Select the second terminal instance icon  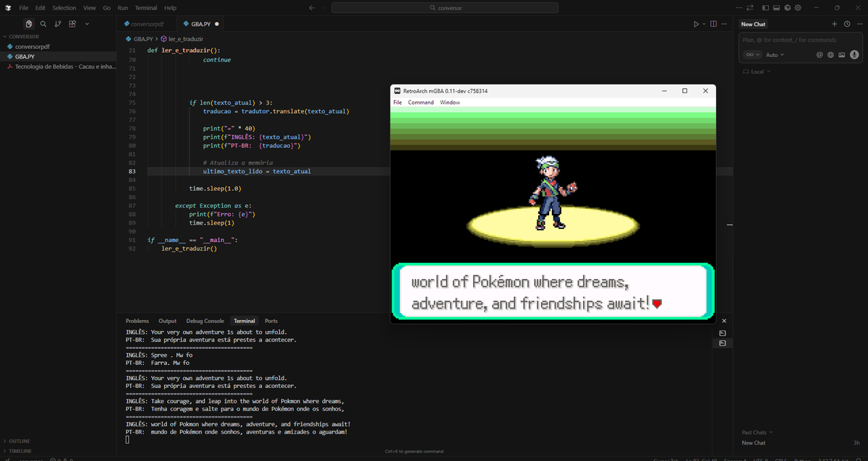click(x=723, y=344)
